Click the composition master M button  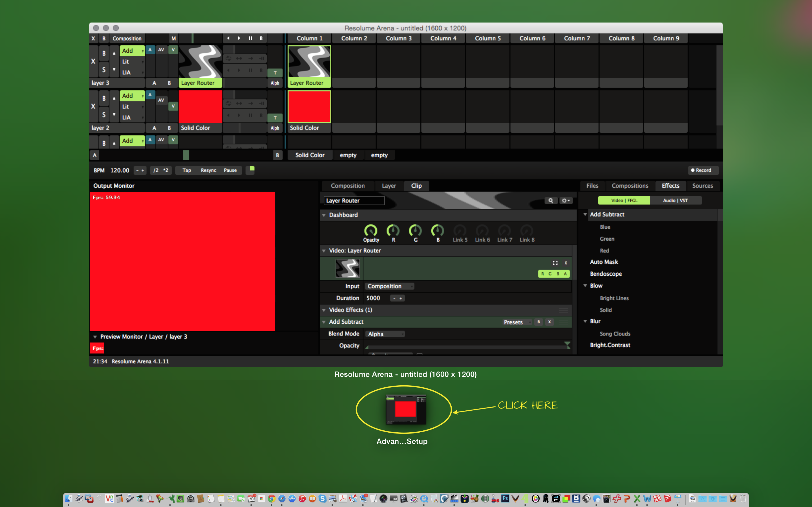pyautogui.click(x=173, y=39)
